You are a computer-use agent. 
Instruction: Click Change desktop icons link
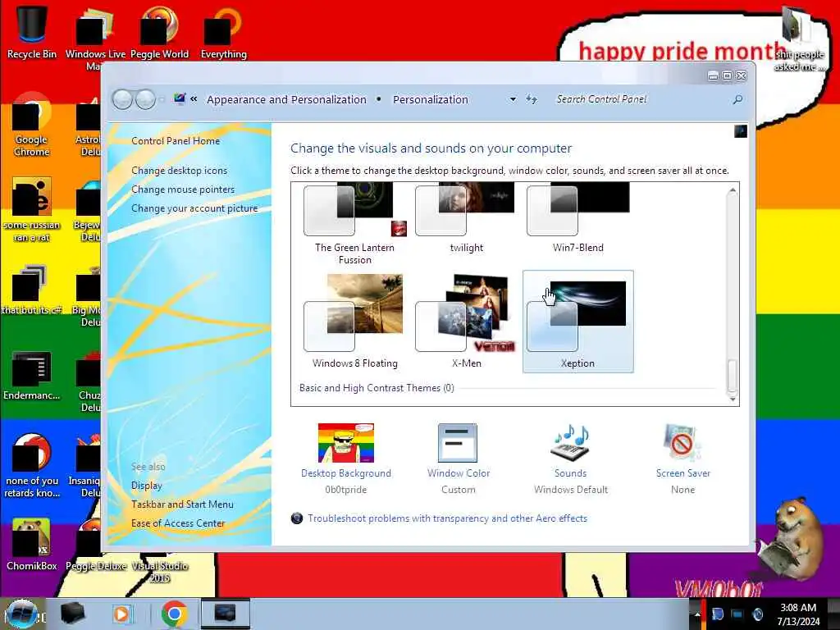179,171
